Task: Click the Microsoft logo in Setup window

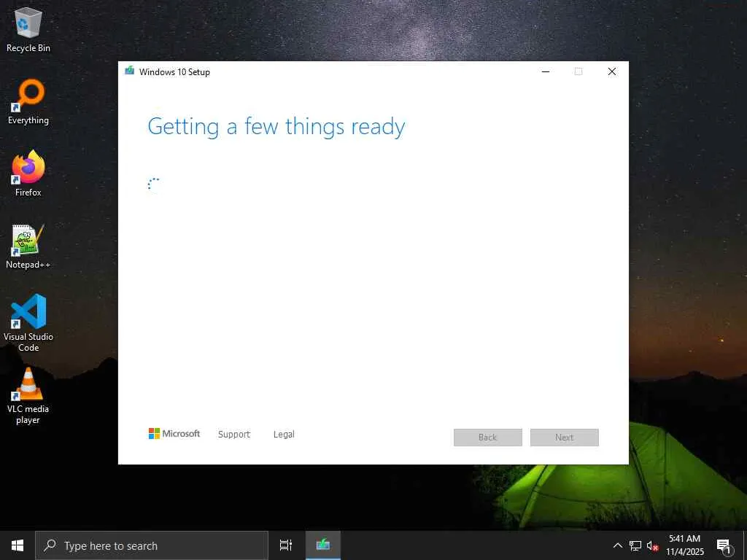Action: 174,434
